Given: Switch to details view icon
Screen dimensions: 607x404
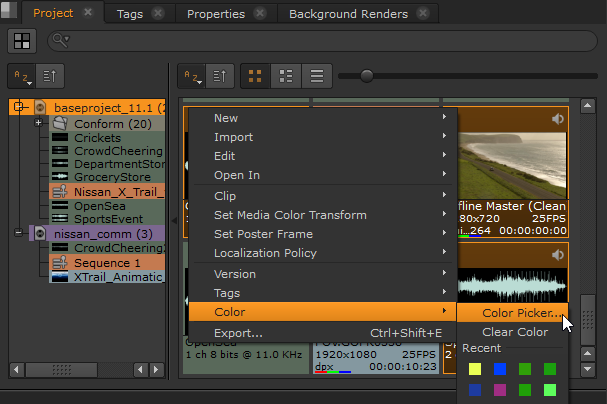Looking at the screenshot, I should click(286, 76).
